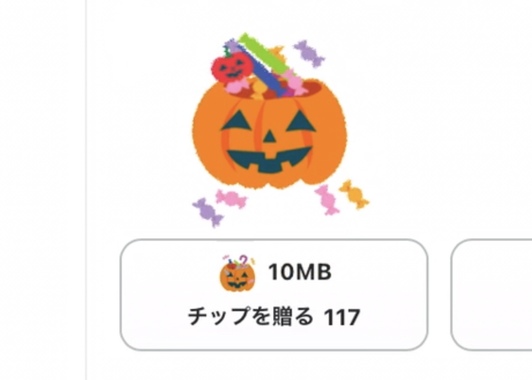The height and width of the screenshot is (380, 532).
Task: Click the blue candy stick in the pumpkin
Action: (x=266, y=76)
